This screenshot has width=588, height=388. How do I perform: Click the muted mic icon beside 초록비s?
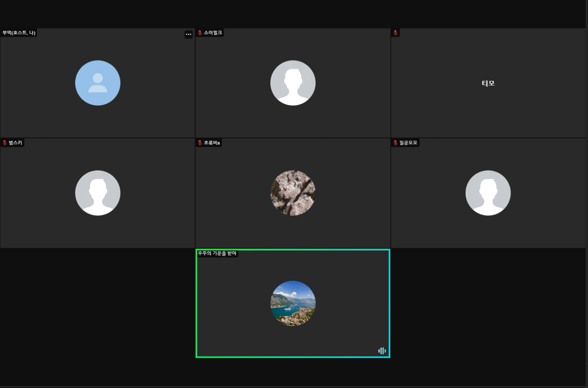[x=200, y=143]
